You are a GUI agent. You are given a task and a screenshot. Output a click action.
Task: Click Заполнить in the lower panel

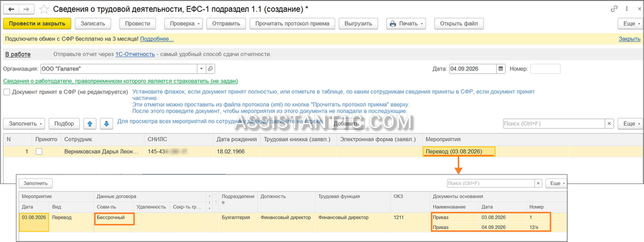coord(35,183)
